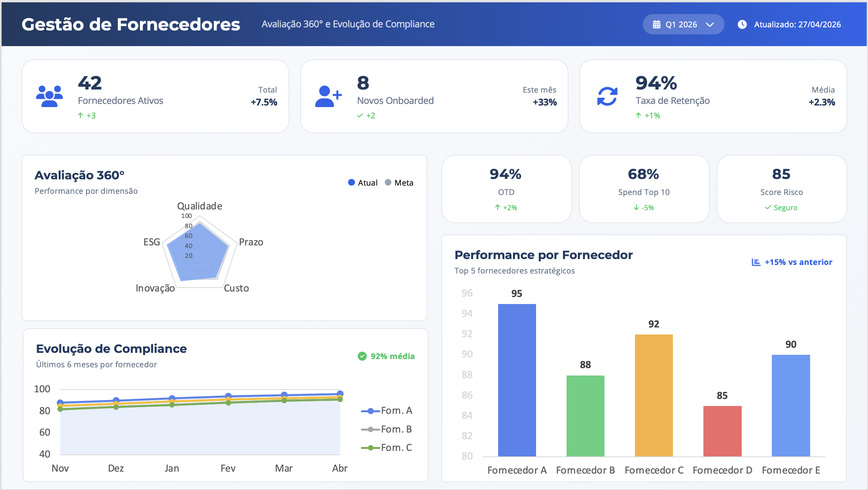The width and height of the screenshot is (868, 490).
Task: Open the Q1 2026 period dropdown
Action: point(683,24)
